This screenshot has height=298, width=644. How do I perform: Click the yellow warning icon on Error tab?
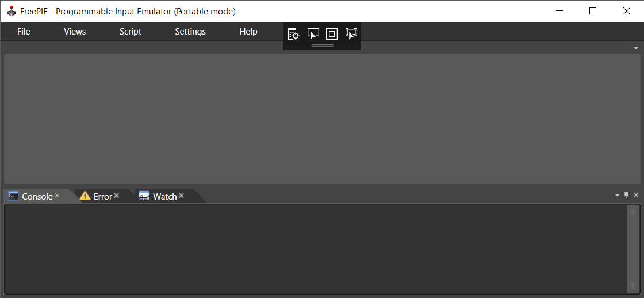pyautogui.click(x=85, y=196)
